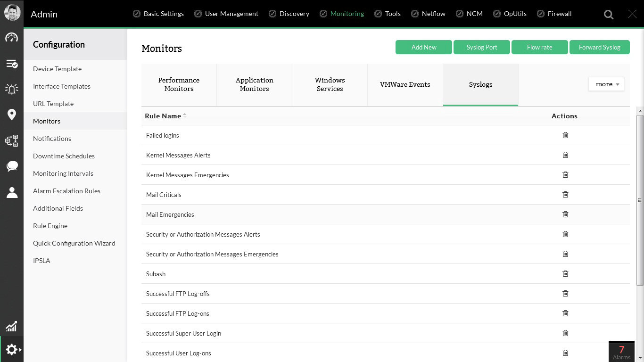
Task: Open the search magnifier icon
Action: (x=609, y=15)
